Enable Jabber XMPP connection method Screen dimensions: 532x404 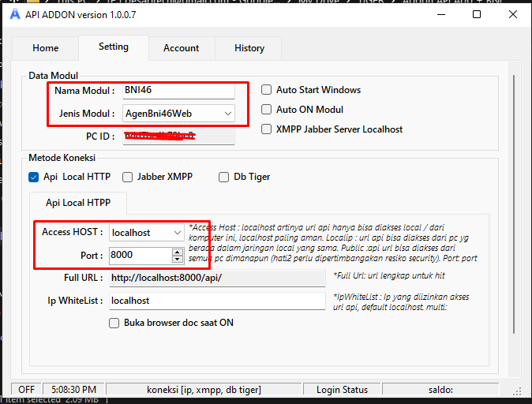pyautogui.click(x=128, y=177)
